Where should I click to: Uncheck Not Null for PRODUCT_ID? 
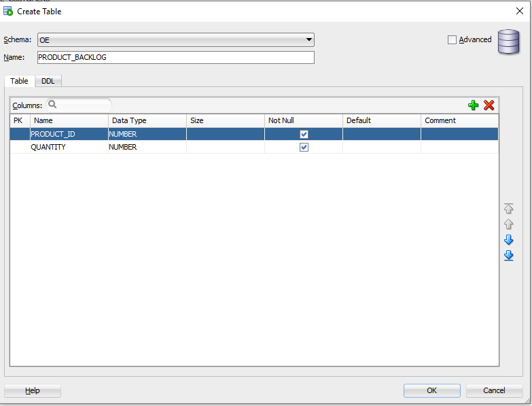click(x=304, y=135)
